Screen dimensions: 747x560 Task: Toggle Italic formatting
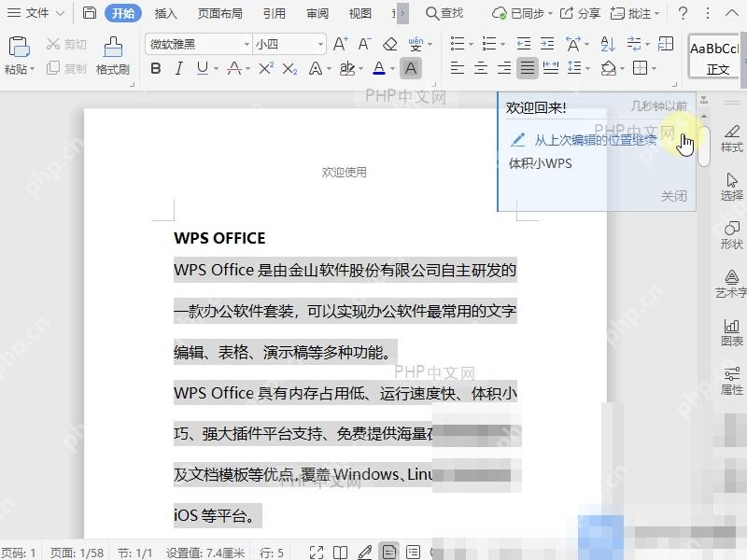(x=178, y=68)
